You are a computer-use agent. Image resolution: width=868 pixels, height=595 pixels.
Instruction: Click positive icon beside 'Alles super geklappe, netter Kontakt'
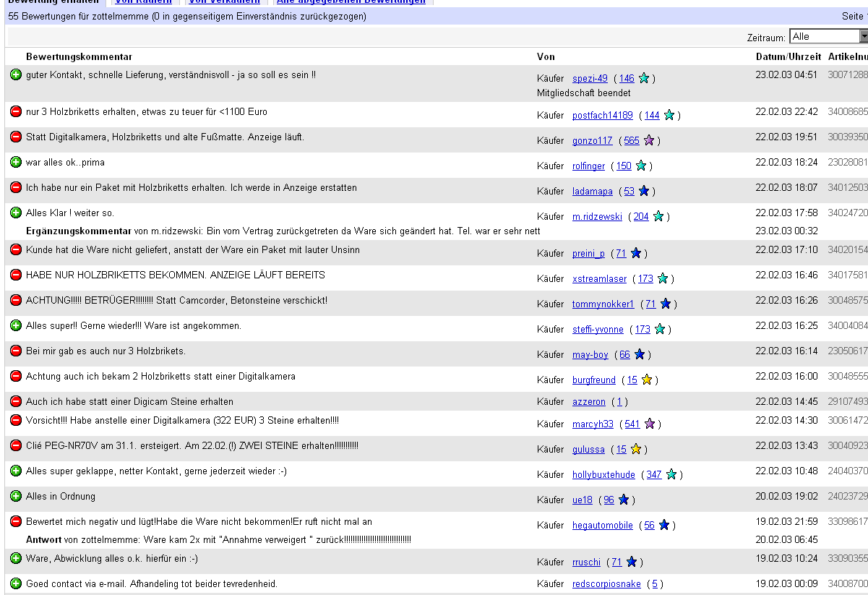click(16, 471)
